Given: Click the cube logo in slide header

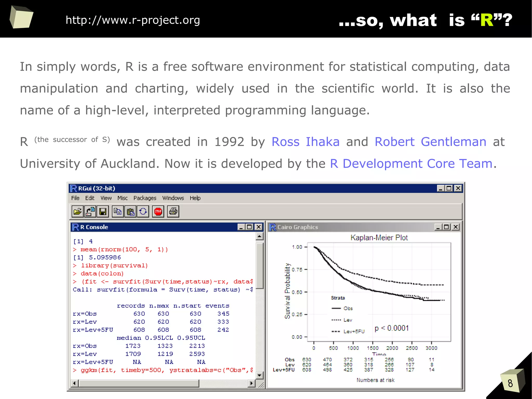Looking at the screenshot, I should click(x=21, y=17).
